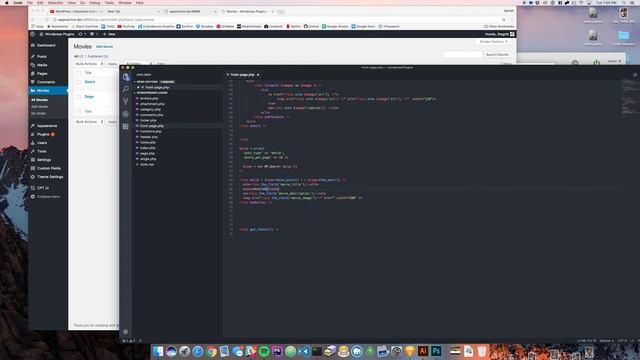Open Spotify from the dock

[264, 351]
